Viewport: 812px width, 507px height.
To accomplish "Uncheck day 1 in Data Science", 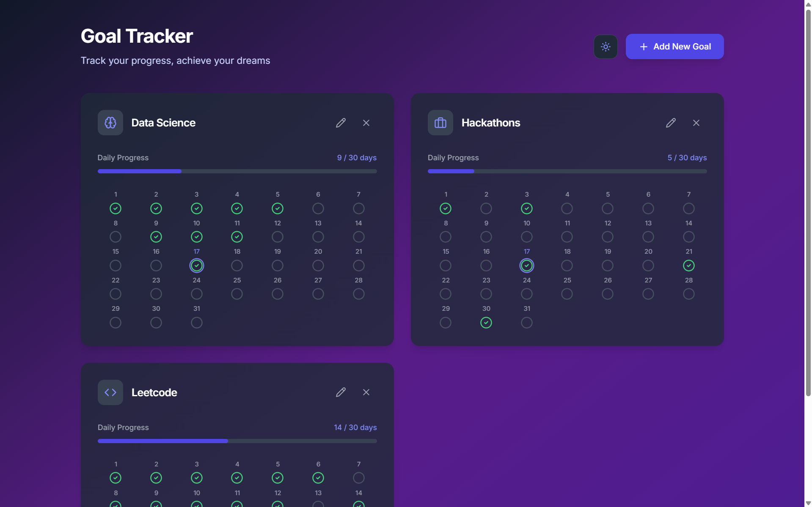I will pos(116,208).
